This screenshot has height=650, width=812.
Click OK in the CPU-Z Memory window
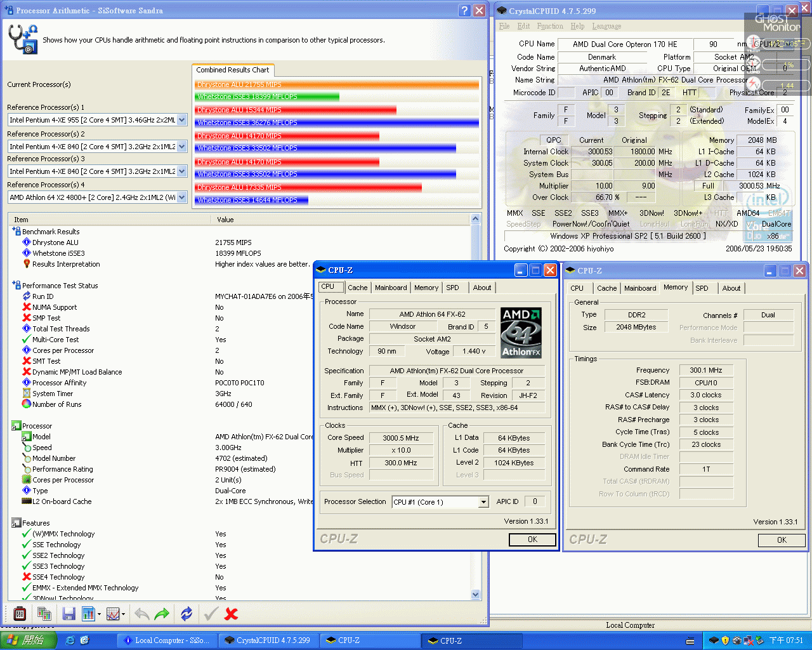click(x=782, y=540)
